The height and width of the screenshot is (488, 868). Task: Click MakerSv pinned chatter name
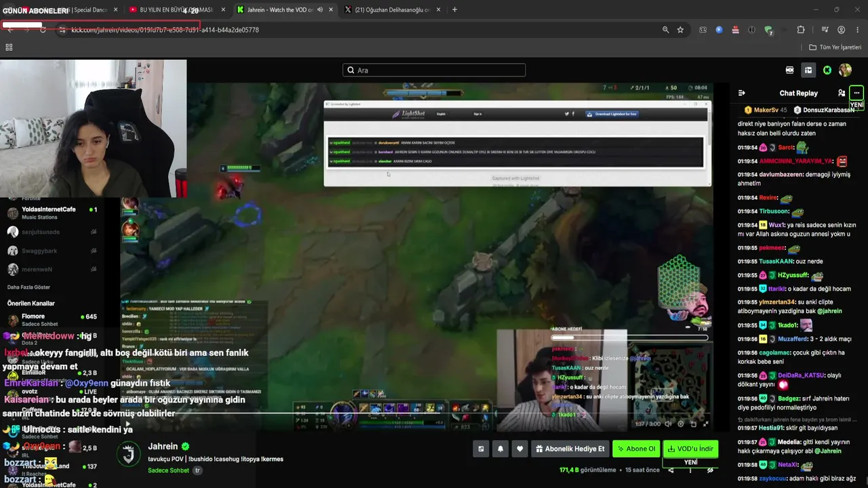point(766,110)
